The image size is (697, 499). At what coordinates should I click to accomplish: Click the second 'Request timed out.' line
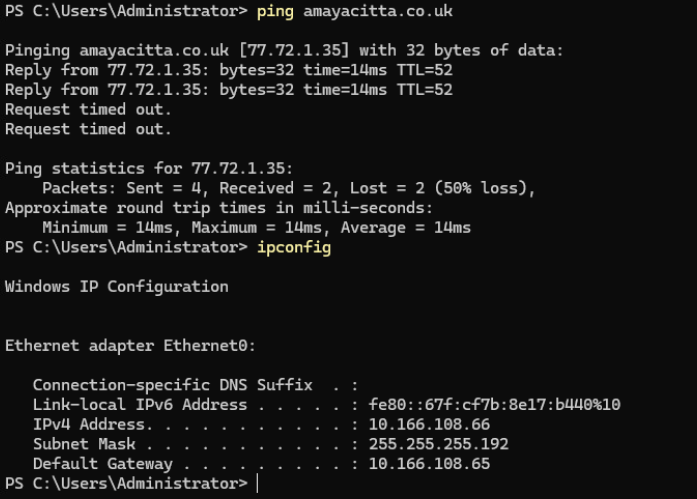89,129
